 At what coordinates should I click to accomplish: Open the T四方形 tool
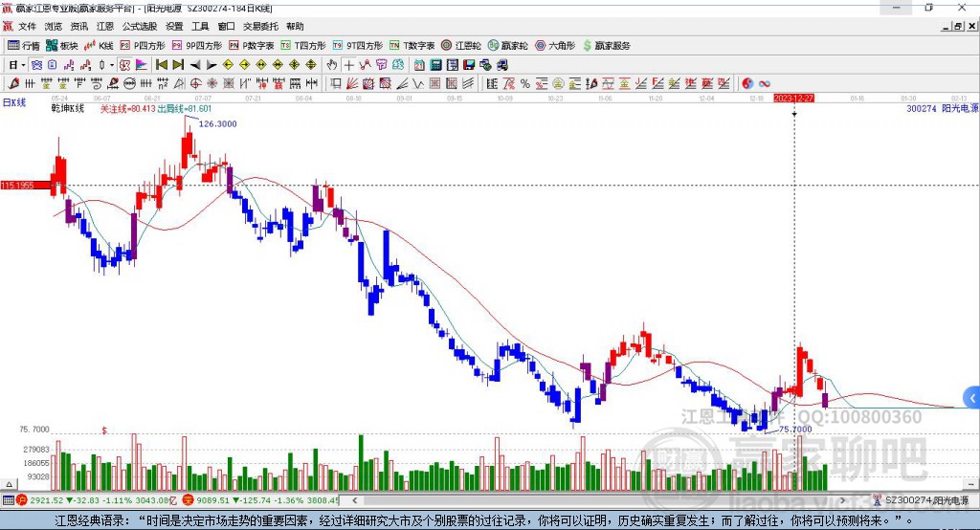pyautogui.click(x=303, y=46)
